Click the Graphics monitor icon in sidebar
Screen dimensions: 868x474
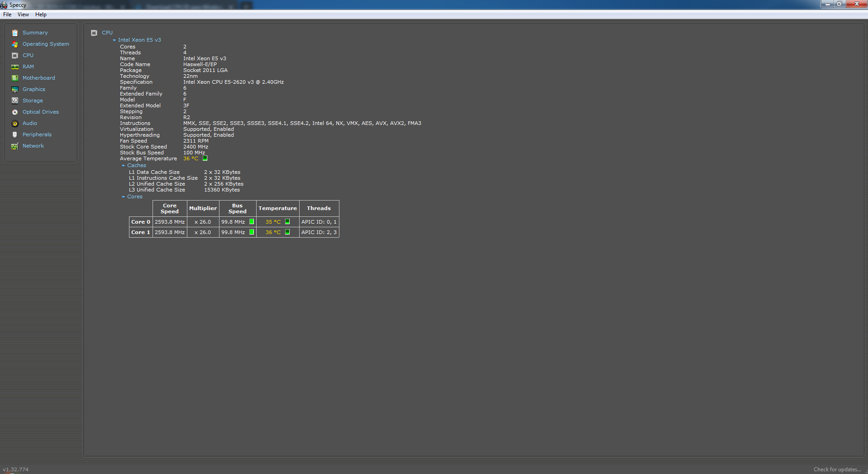[x=15, y=89]
